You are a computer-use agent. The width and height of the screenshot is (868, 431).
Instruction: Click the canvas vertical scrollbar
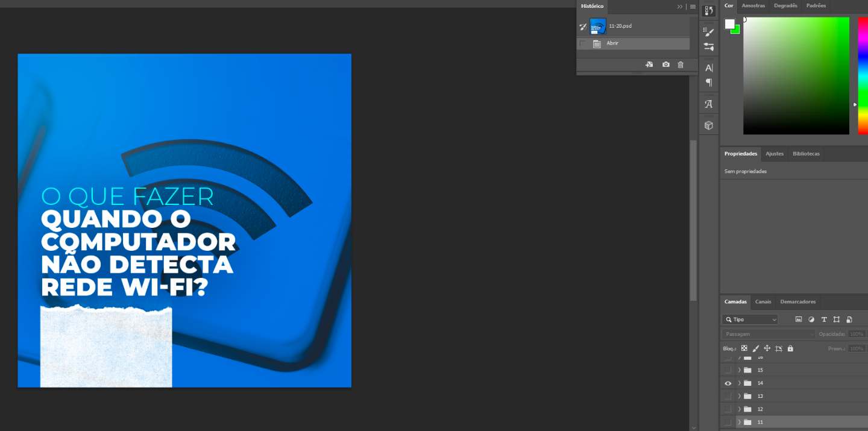[693, 219]
